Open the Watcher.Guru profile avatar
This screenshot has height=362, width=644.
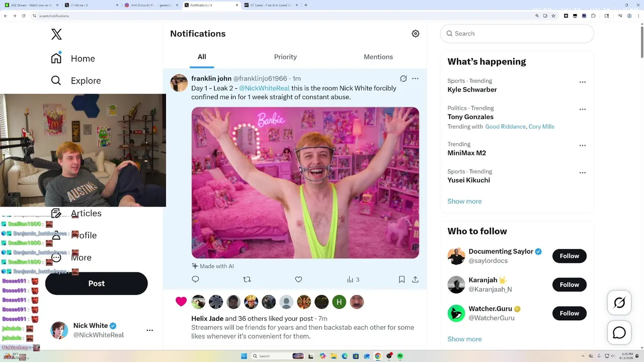coord(456,313)
